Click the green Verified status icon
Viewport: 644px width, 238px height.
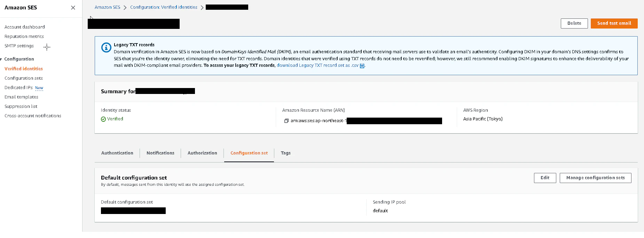coord(103,119)
